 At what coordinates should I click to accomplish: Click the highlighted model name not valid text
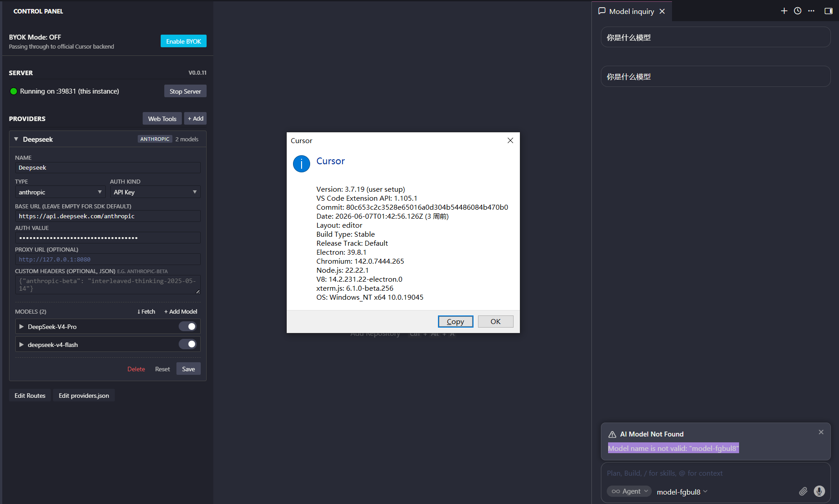click(x=673, y=448)
